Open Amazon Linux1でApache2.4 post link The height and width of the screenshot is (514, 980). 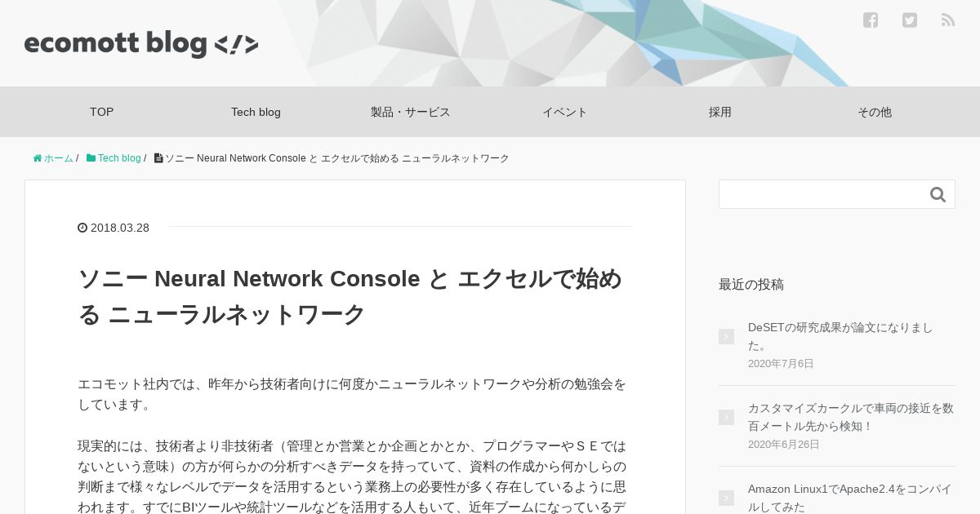point(850,498)
